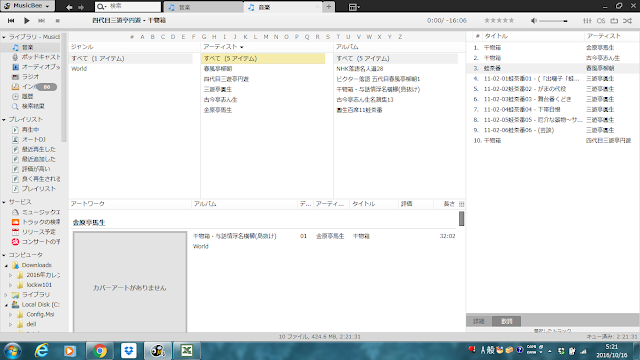Go forward with the right arrow button
Viewport: 640px width, 360px height.
point(81,7)
